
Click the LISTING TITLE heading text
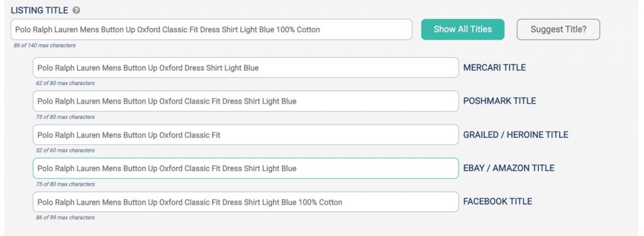(40, 10)
